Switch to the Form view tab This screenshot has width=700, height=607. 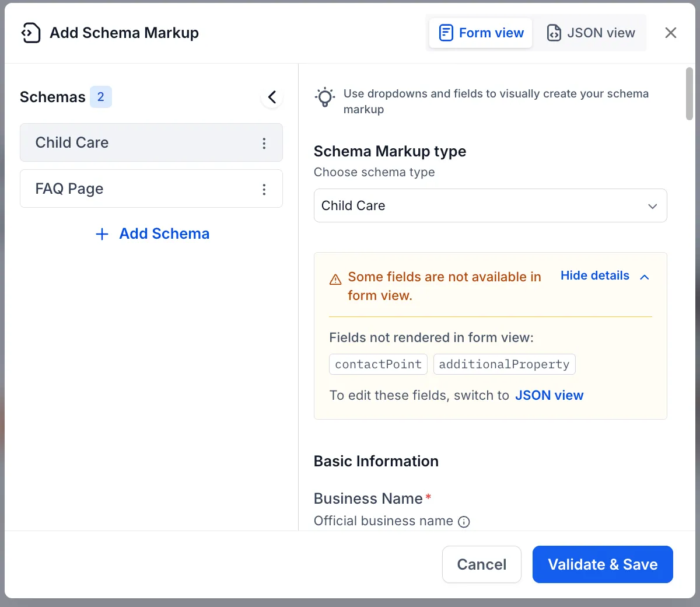[480, 33]
